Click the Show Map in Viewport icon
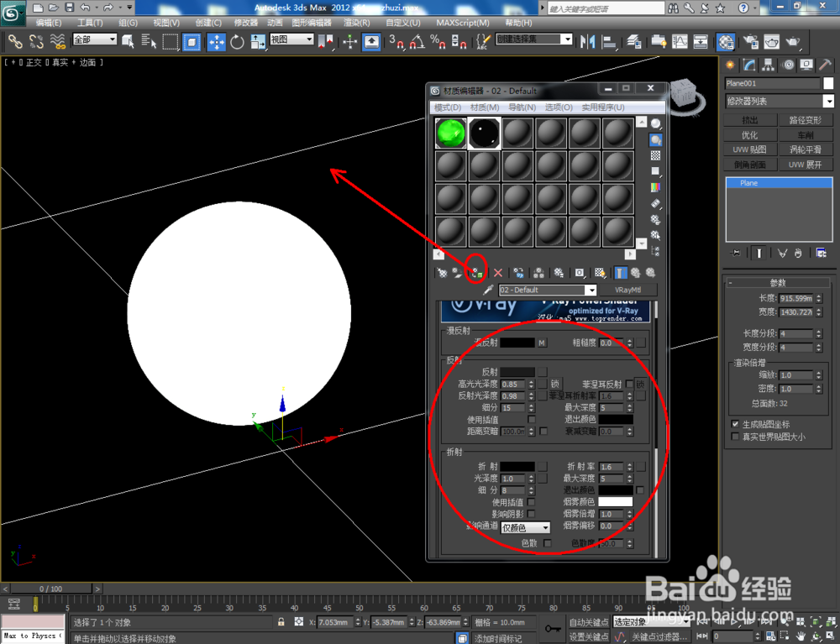The height and width of the screenshot is (644, 840). click(x=599, y=272)
